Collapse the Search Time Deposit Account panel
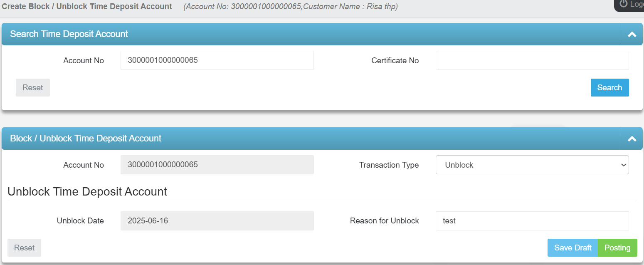 [632, 34]
